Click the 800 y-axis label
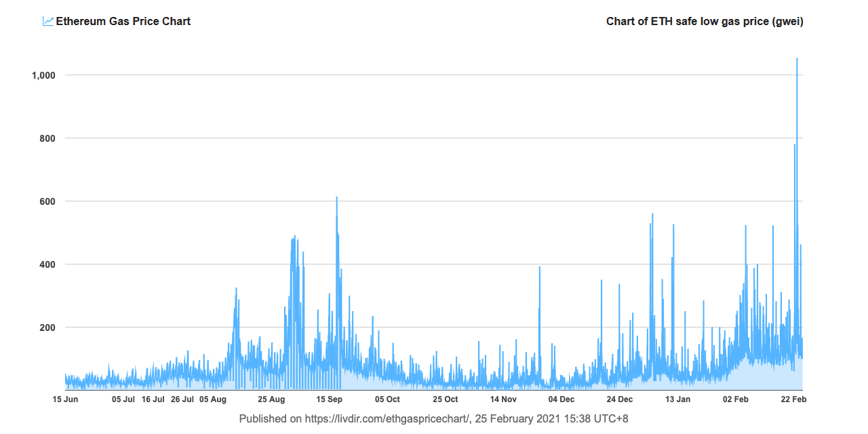 pyautogui.click(x=46, y=138)
